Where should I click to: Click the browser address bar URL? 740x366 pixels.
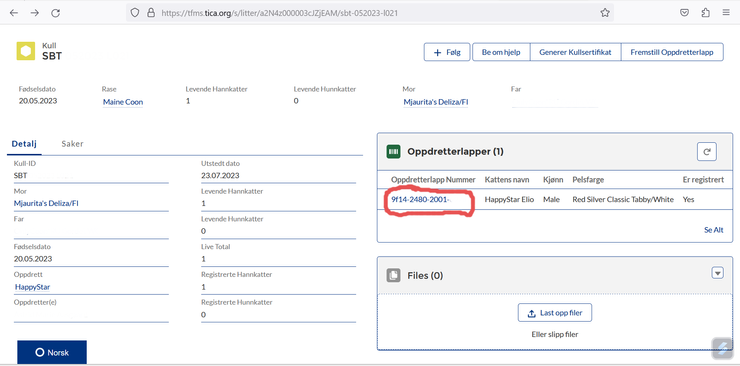click(279, 13)
